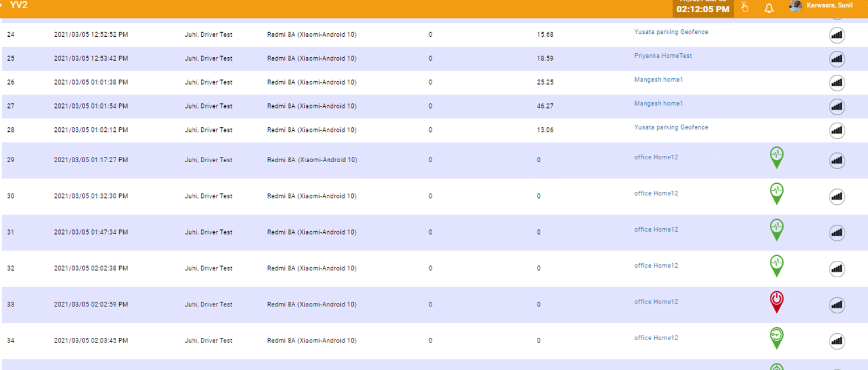868x370 pixels.
Task: Select timestamp 2021/03/05 01:47:34 PM
Action: click(91, 233)
